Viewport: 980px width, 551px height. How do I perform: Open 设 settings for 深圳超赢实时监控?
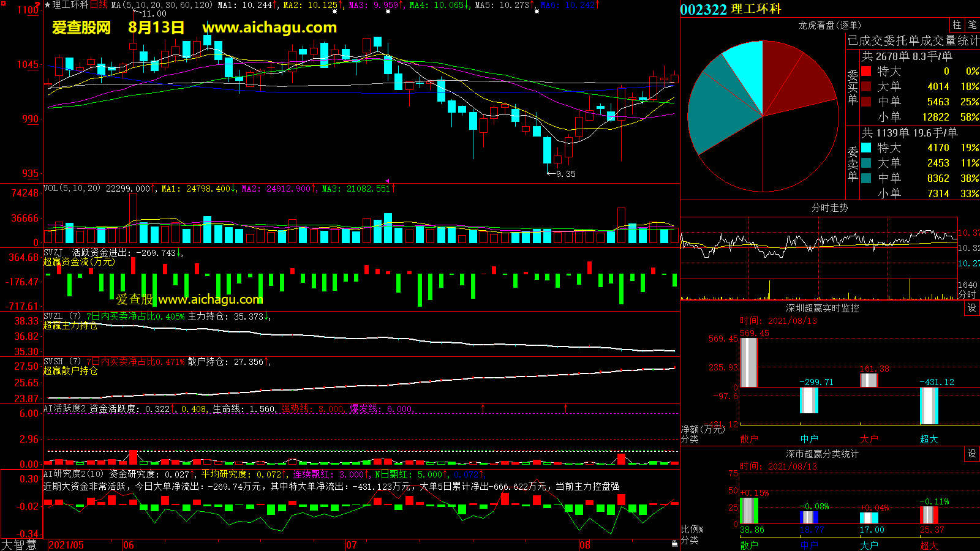971,308
